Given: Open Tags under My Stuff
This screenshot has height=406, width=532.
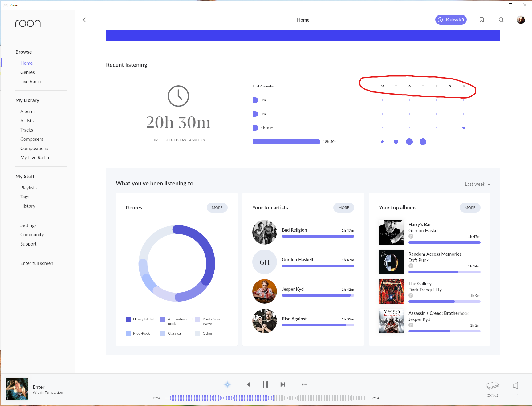Looking at the screenshot, I should 25,197.
